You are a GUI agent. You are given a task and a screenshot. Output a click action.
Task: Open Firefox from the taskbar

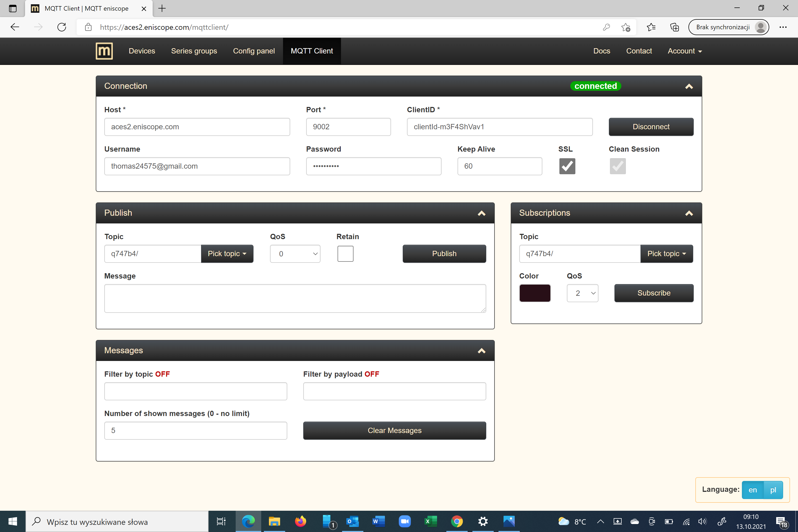300,521
